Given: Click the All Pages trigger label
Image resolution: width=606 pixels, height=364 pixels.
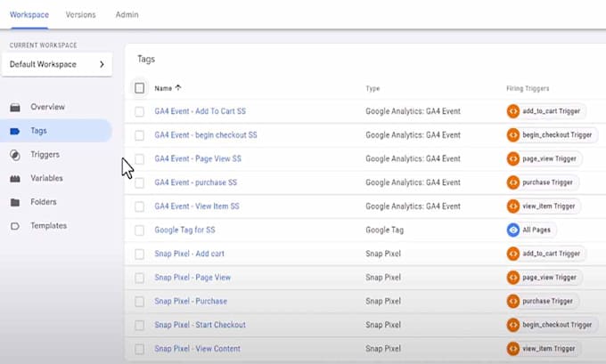Looking at the screenshot, I should (x=536, y=230).
